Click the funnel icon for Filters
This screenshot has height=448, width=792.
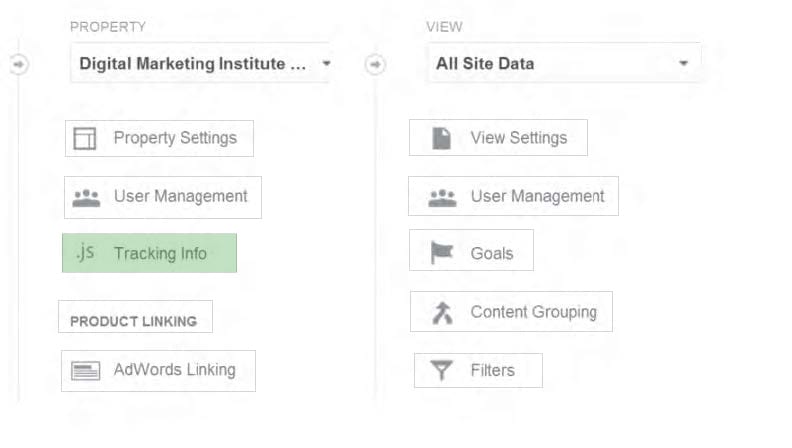[x=441, y=370]
